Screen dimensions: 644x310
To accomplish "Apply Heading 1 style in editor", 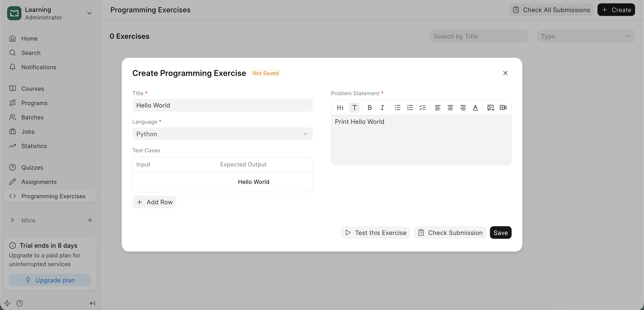I will [x=340, y=108].
